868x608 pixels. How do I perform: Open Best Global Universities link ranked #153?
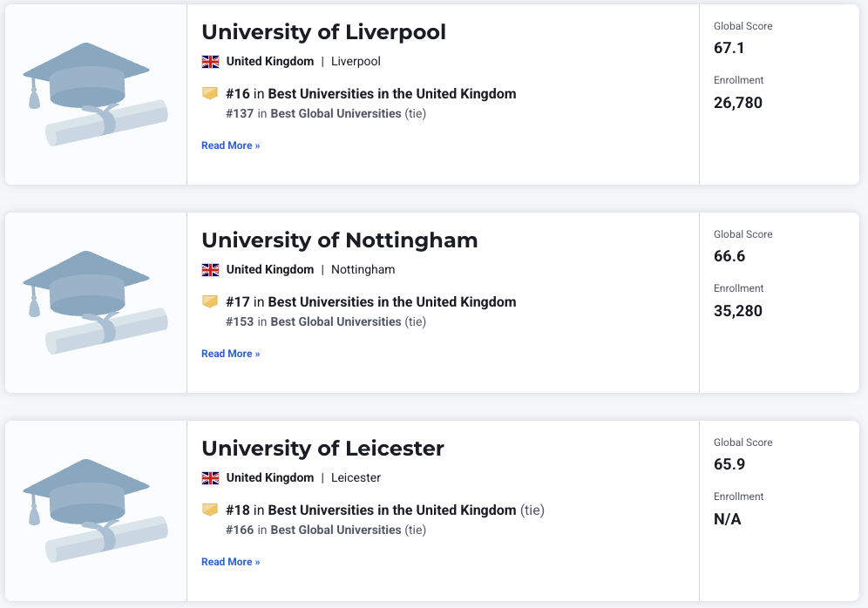click(x=336, y=321)
